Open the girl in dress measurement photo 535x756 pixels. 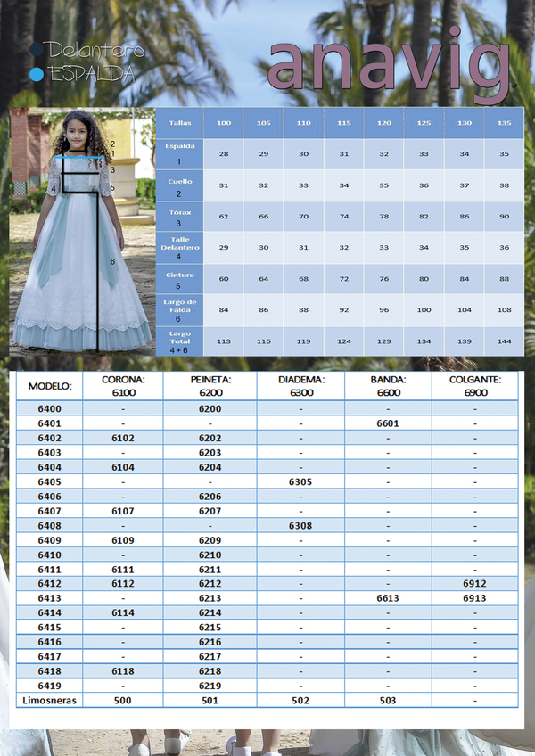(x=82, y=232)
